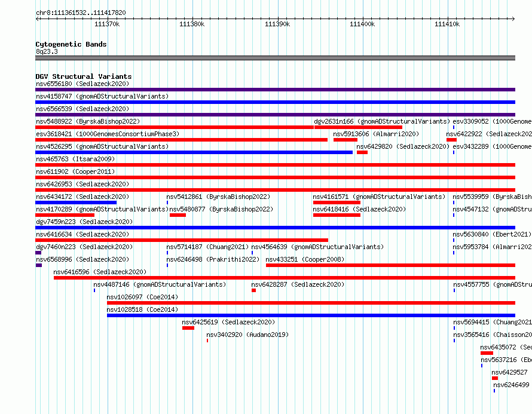Open the nsv433251 (Cooper2008) label
Viewport: 532px width, 414px height.
[305, 259]
